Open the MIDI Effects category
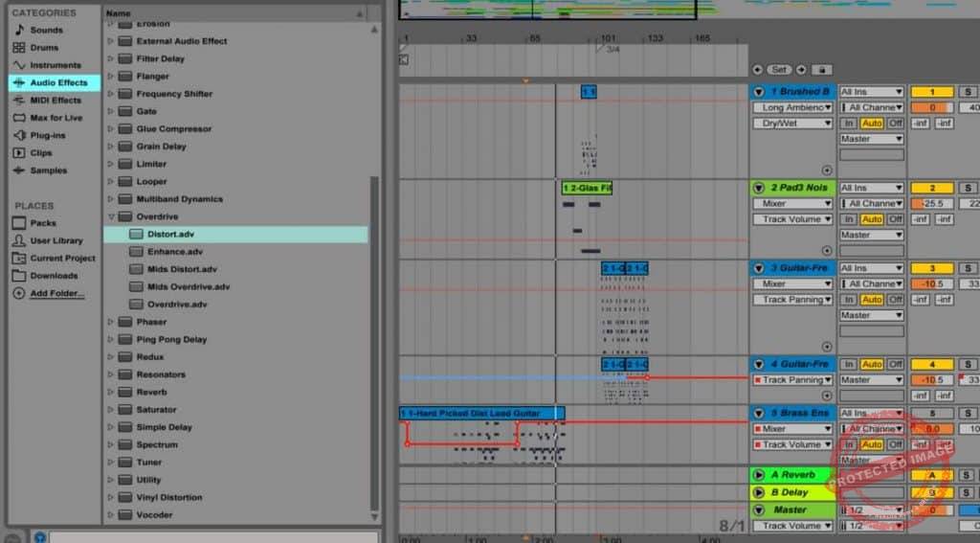This screenshot has width=980, height=543. pos(55,100)
